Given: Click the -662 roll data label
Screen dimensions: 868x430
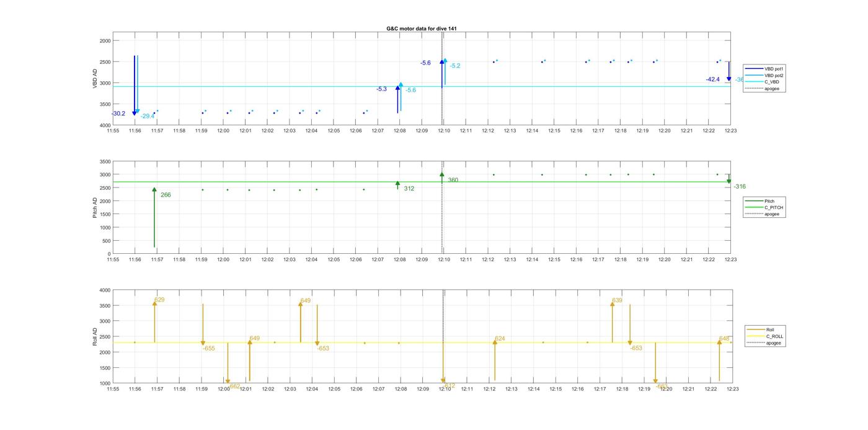Looking at the screenshot, I should pos(234,386).
